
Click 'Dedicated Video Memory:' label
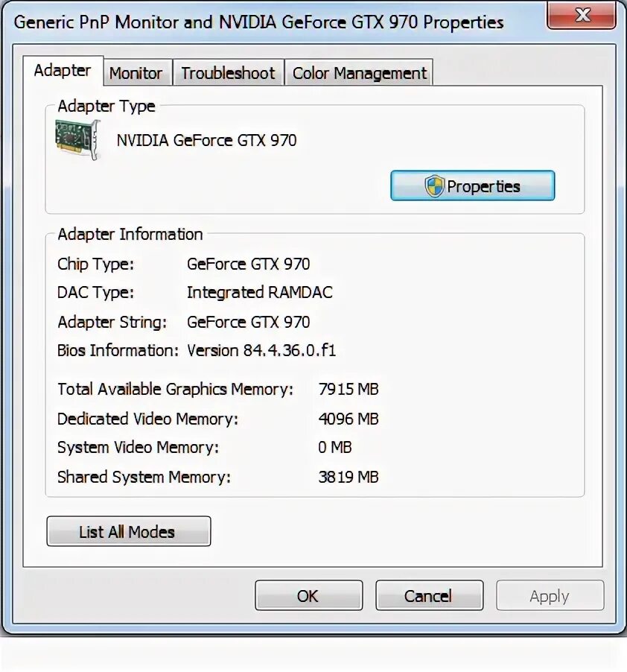[147, 419]
